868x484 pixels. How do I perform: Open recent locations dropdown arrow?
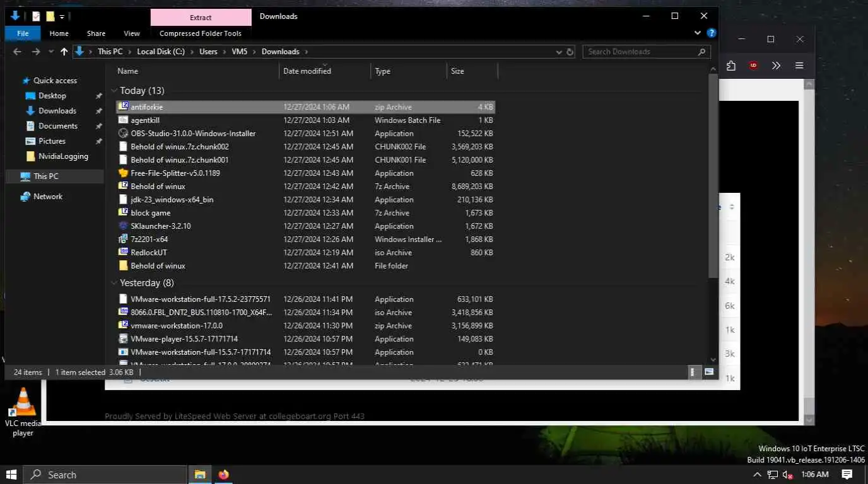(x=50, y=52)
